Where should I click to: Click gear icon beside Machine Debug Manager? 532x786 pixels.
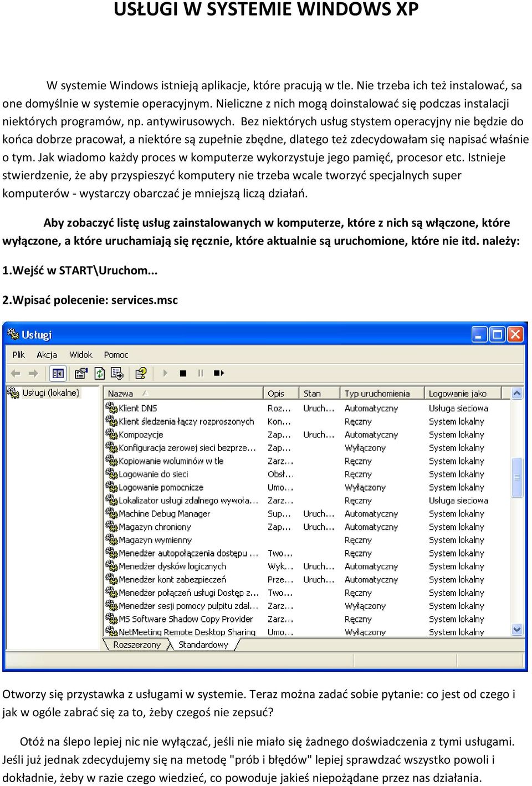pos(111,513)
